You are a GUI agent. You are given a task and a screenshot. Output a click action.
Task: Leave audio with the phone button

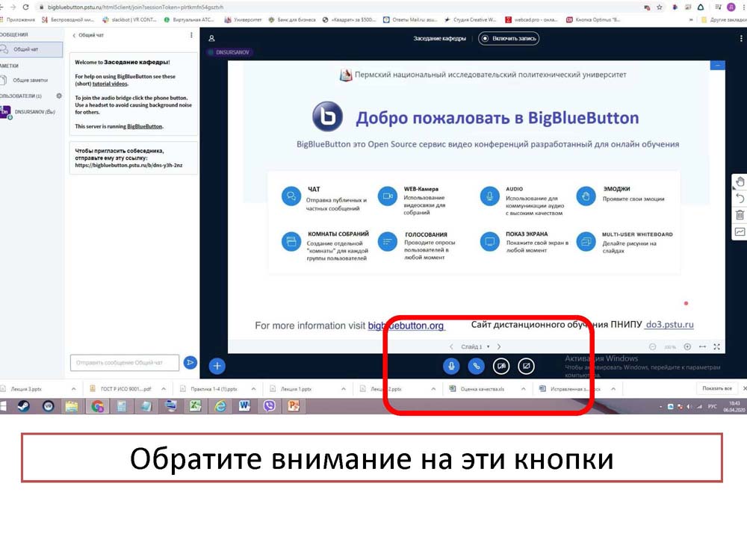pyautogui.click(x=476, y=366)
